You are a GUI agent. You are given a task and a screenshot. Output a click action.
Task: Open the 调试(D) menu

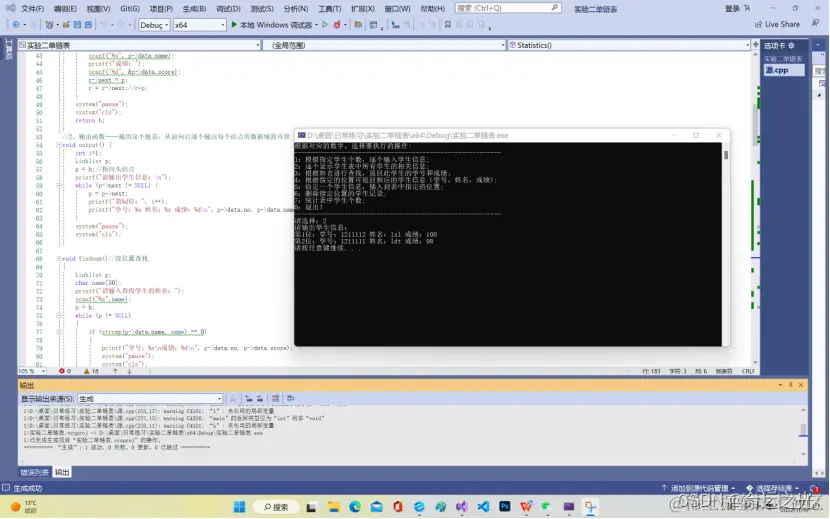pyautogui.click(x=228, y=8)
